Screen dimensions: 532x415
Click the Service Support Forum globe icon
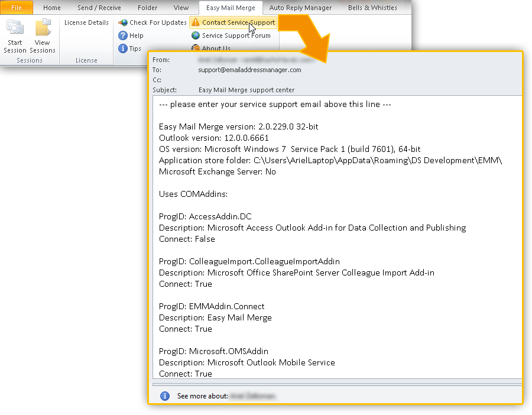(x=196, y=35)
